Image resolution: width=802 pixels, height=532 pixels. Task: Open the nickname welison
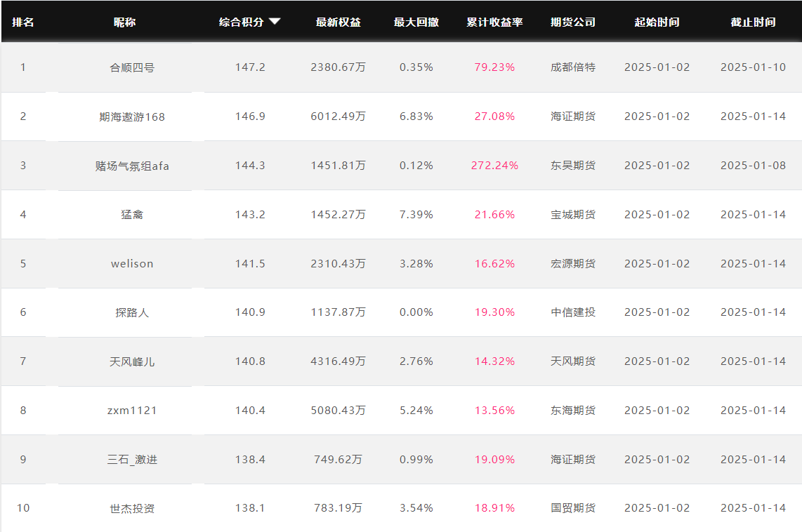click(132, 264)
